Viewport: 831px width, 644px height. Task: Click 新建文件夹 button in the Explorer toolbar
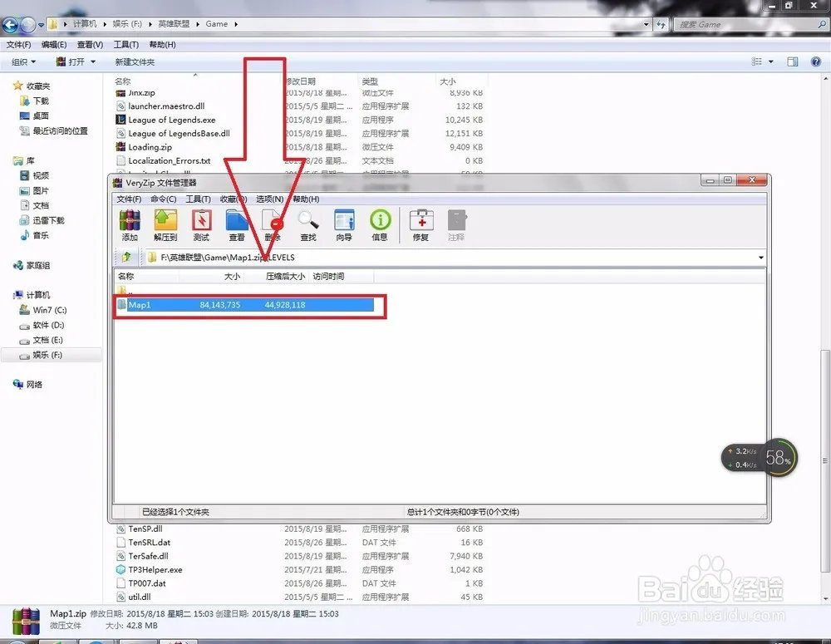135,62
